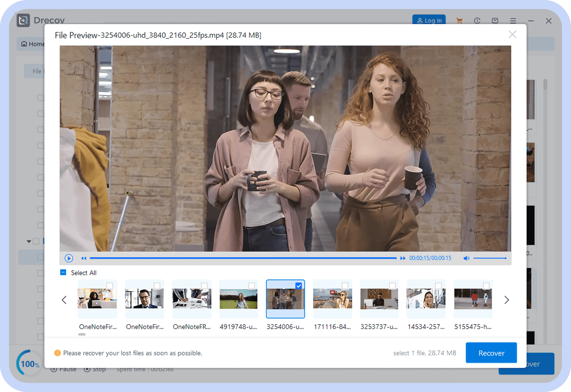Adjust the volume slider
571x392 pixels.
(490, 258)
